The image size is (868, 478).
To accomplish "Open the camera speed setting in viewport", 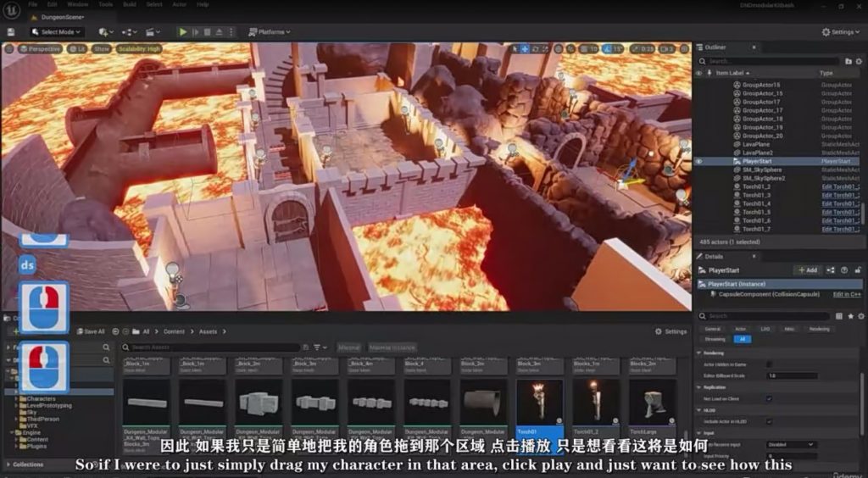I will click(x=666, y=48).
